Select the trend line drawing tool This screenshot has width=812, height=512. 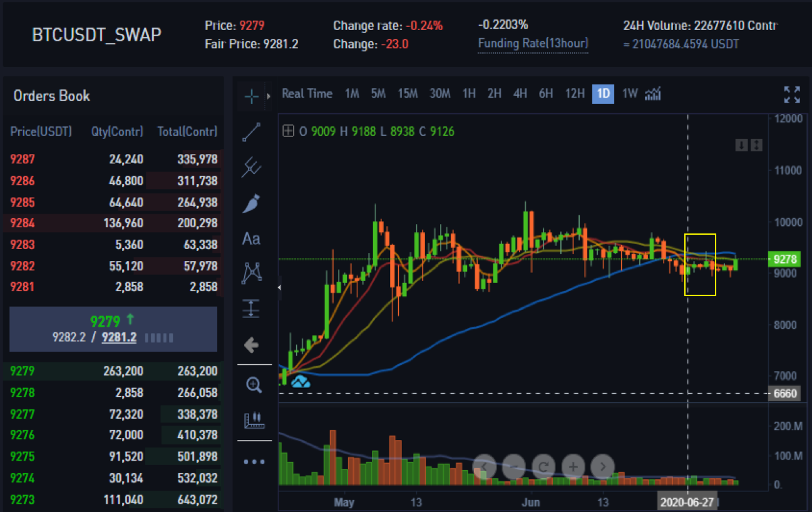(x=252, y=132)
